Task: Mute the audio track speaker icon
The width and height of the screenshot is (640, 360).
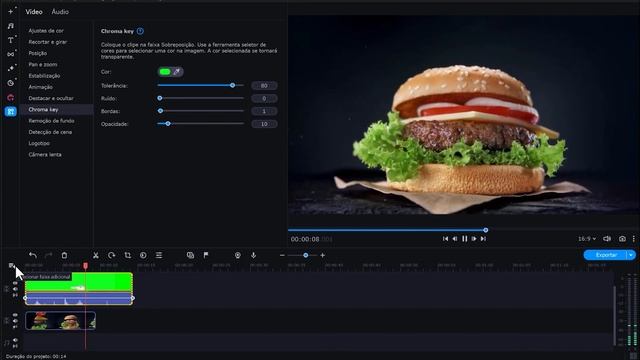Action: pyautogui.click(x=15, y=340)
